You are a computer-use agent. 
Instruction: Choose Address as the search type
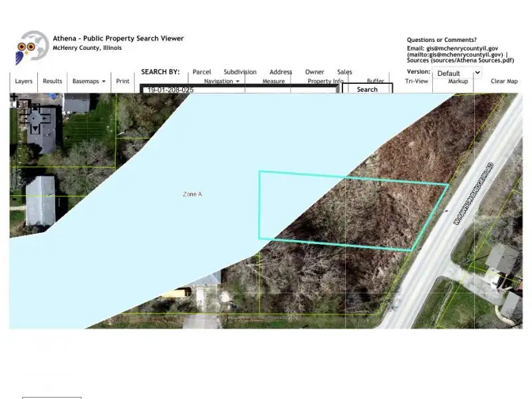click(281, 72)
